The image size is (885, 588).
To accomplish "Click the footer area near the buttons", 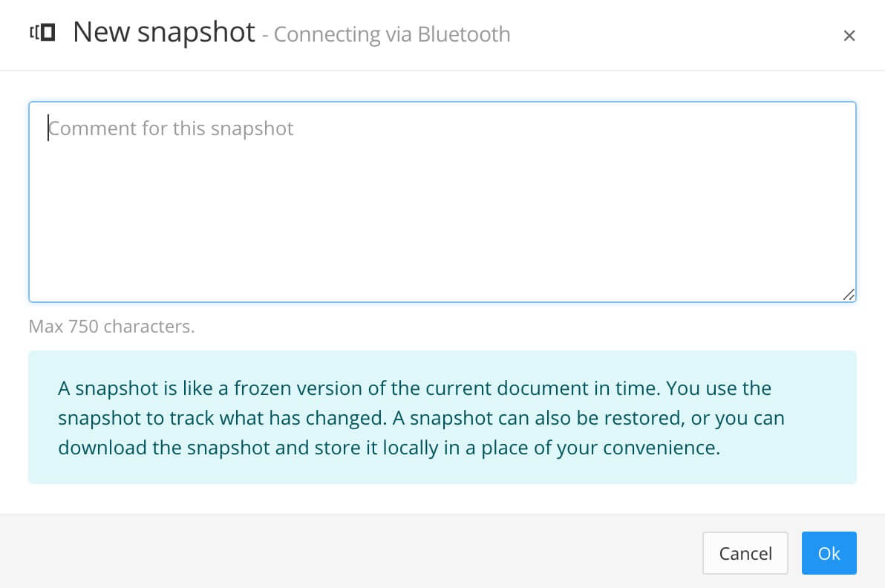I will pos(520,553).
